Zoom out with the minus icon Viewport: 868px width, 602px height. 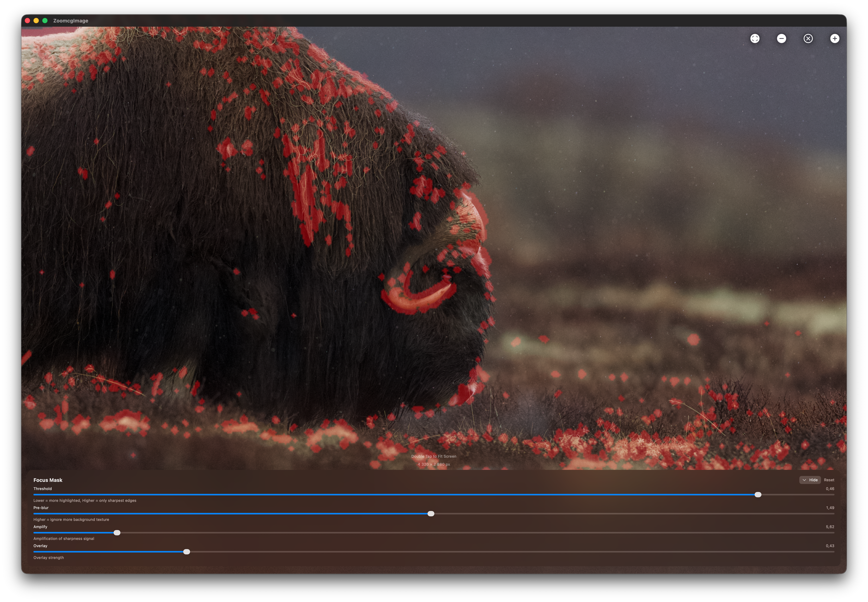click(x=781, y=38)
